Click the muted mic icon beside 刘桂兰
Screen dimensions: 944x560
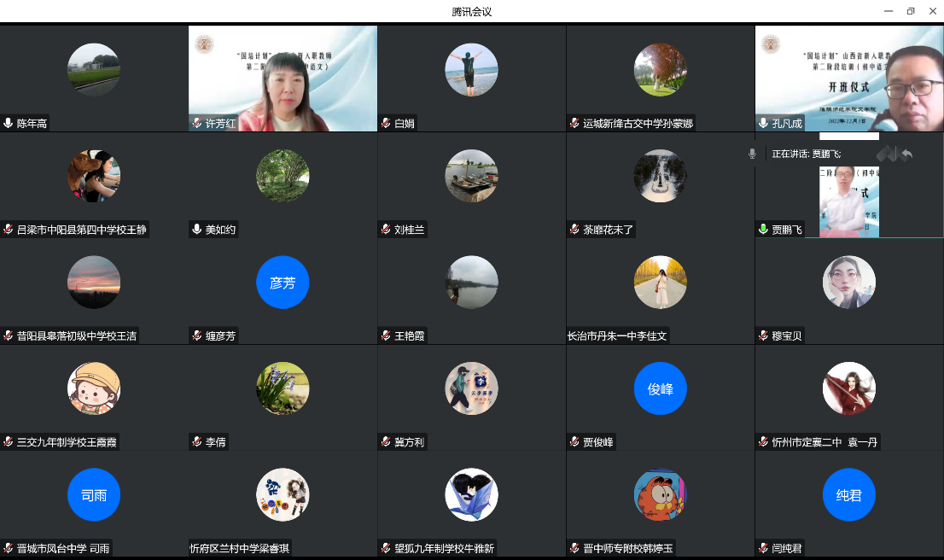[386, 230]
